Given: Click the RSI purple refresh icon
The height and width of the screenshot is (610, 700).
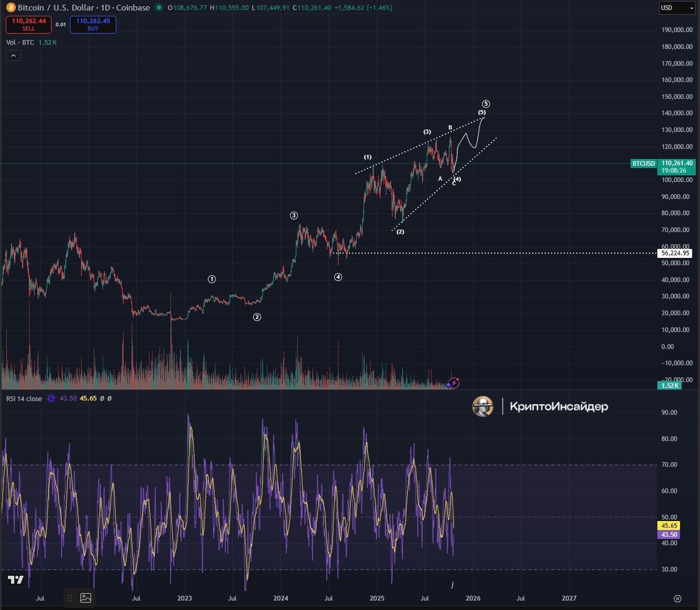Looking at the screenshot, I should [x=51, y=398].
